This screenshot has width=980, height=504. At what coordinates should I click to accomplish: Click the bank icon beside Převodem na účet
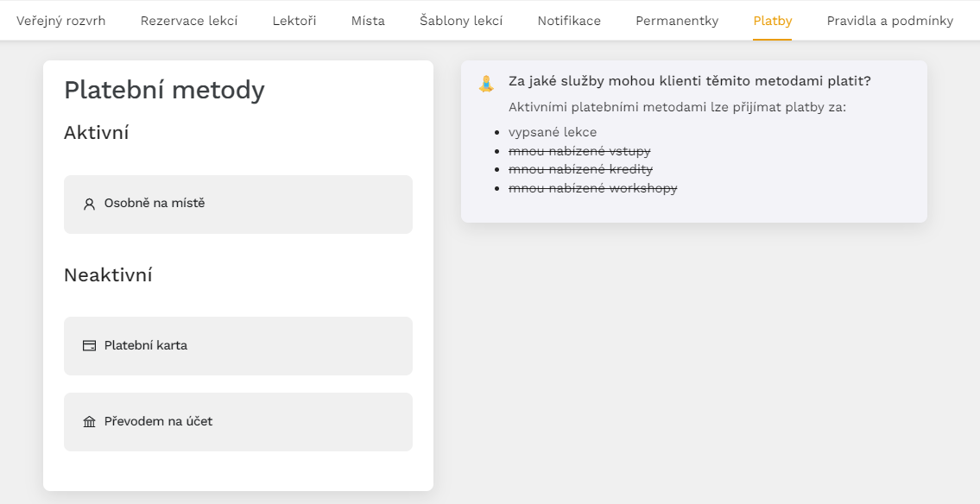[x=90, y=421]
